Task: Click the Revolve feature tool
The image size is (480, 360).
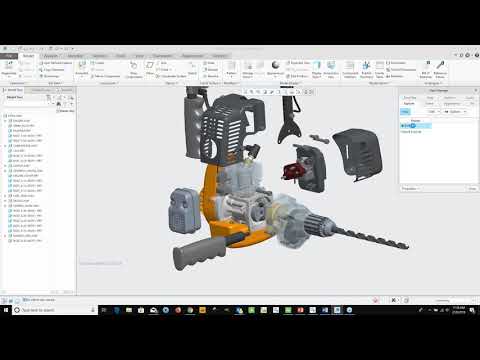Action: pos(211,76)
